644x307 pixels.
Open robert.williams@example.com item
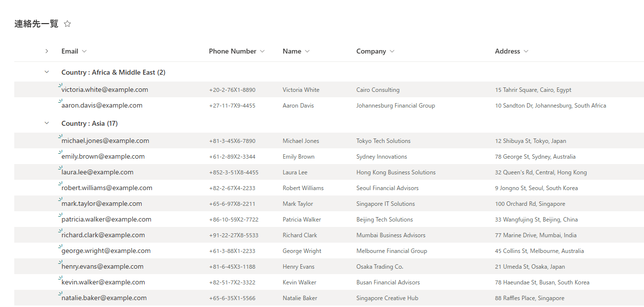click(107, 188)
